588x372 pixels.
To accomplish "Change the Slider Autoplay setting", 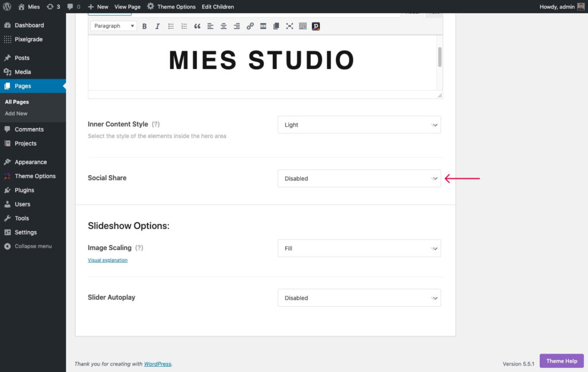I will tap(359, 298).
